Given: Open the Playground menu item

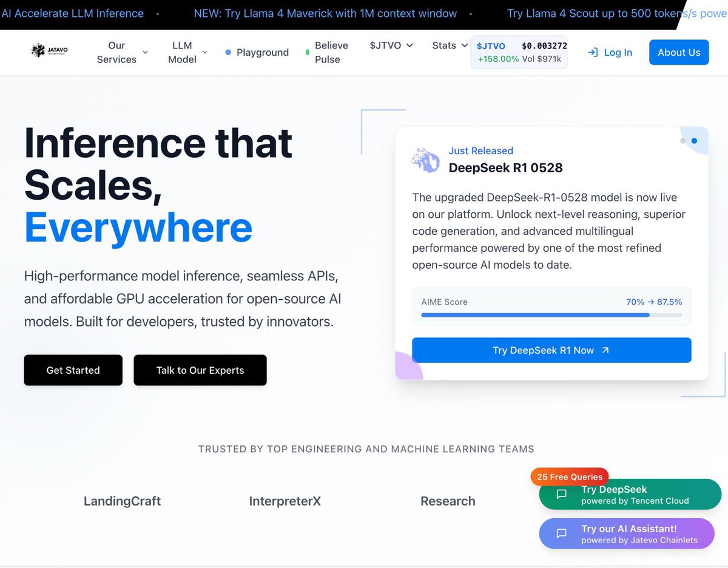Looking at the screenshot, I should coord(262,52).
